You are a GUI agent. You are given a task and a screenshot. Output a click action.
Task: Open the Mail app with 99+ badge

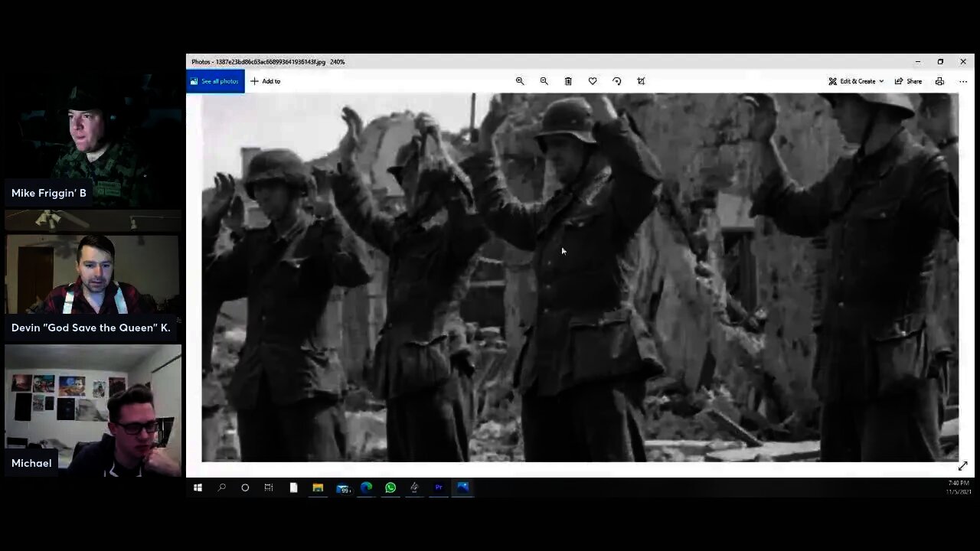[342, 487]
